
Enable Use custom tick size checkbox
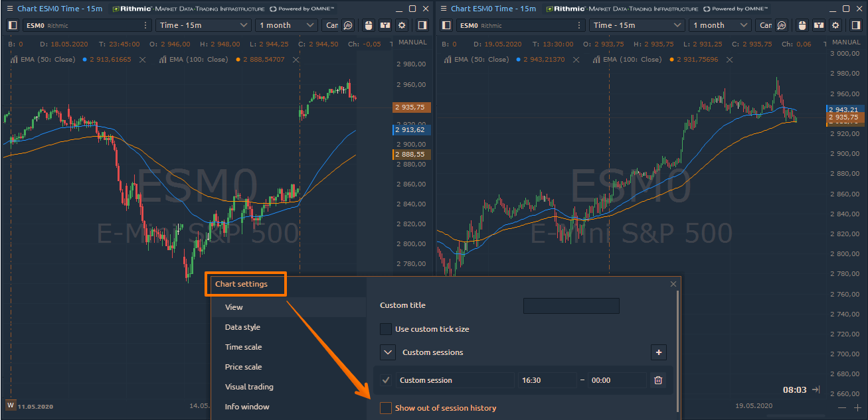[385, 329]
